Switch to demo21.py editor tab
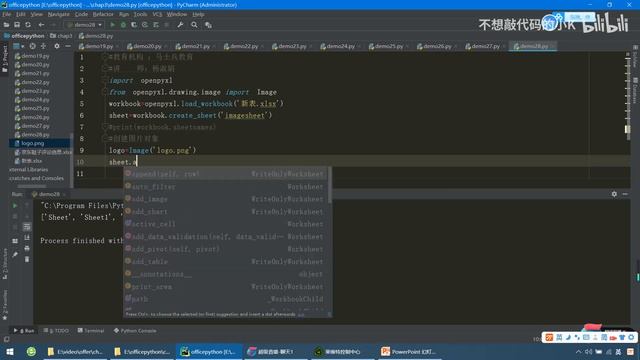 [x=196, y=47]
